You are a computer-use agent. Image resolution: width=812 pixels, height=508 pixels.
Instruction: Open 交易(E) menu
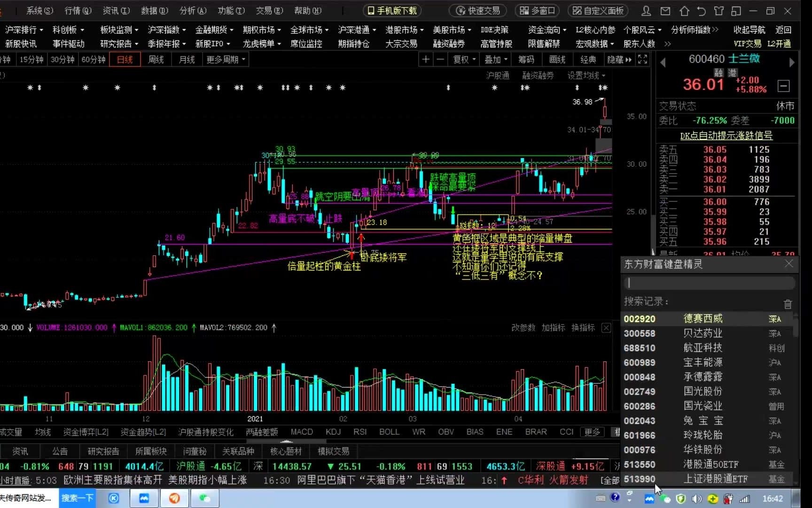click(270, 10)
